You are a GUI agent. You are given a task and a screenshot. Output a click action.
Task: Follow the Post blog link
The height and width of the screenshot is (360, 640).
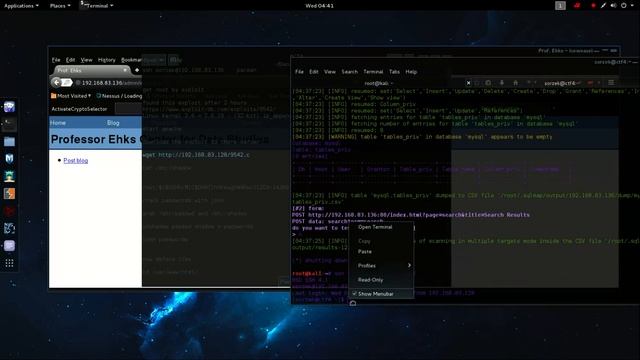click(76, 160)
